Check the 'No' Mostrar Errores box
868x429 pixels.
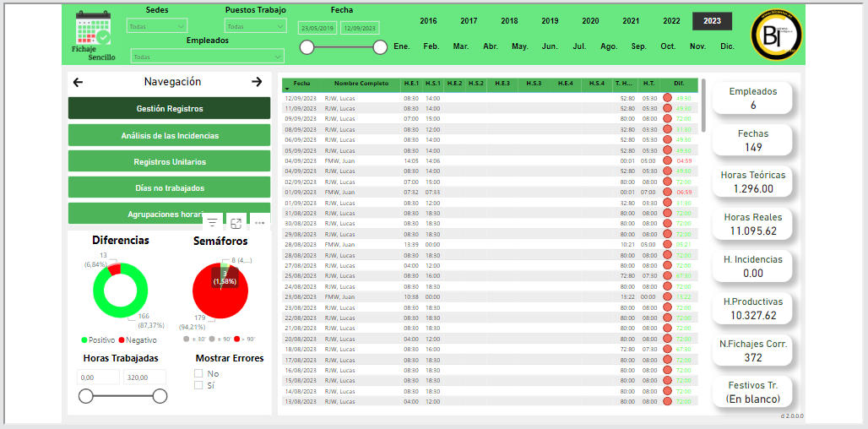[198, 373]
